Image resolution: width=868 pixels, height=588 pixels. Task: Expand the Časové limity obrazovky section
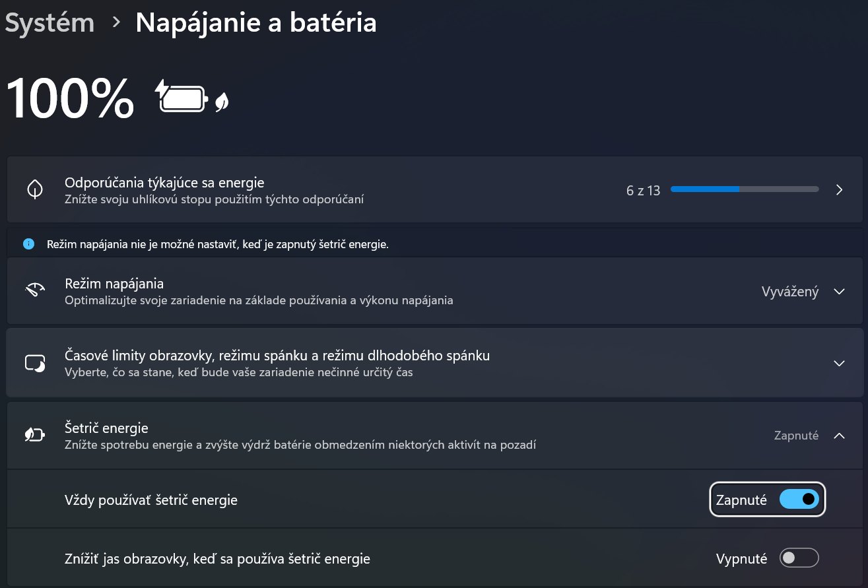[839, 363]
